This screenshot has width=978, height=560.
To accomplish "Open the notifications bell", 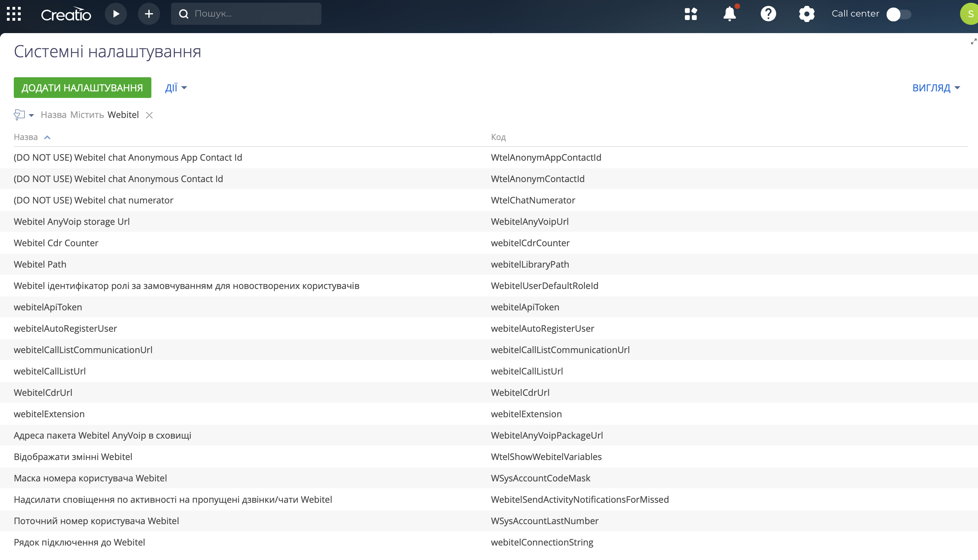I will tap(730, 14).
